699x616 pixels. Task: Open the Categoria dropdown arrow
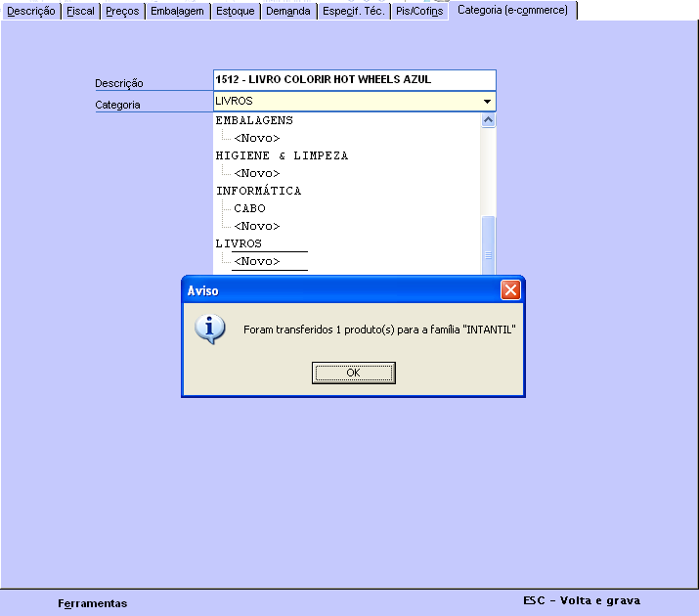click(487, 101)
